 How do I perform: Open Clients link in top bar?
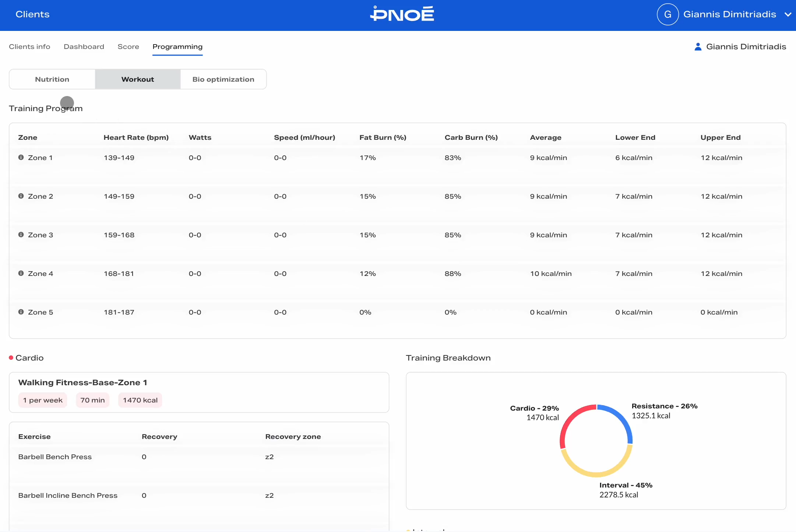coord(32,14)
